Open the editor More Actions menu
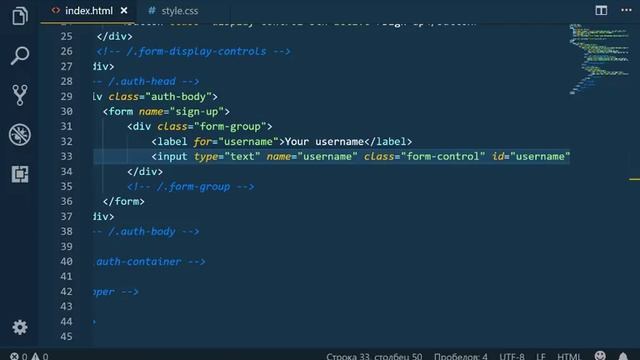 click(626, 10)
